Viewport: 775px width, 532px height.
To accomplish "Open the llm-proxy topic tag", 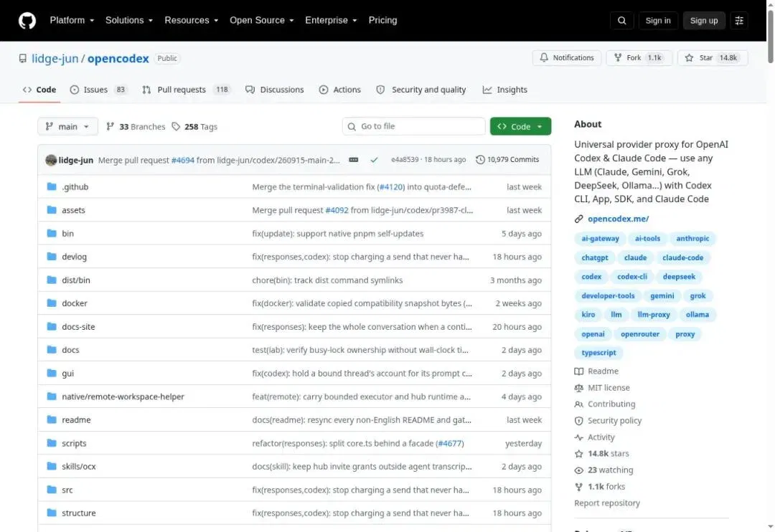I will (654, 314).
